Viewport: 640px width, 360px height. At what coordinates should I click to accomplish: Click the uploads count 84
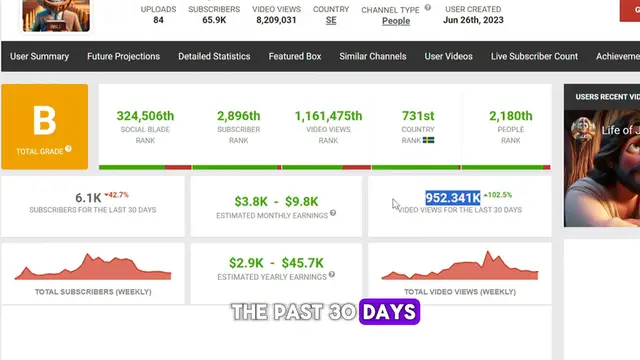click(158, 20)
